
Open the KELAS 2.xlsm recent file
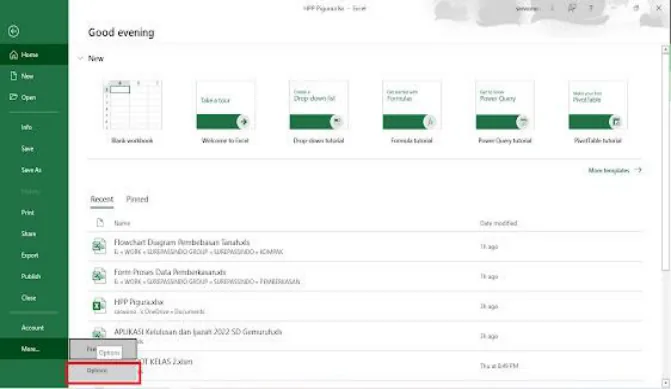click(x=365, y=366)
